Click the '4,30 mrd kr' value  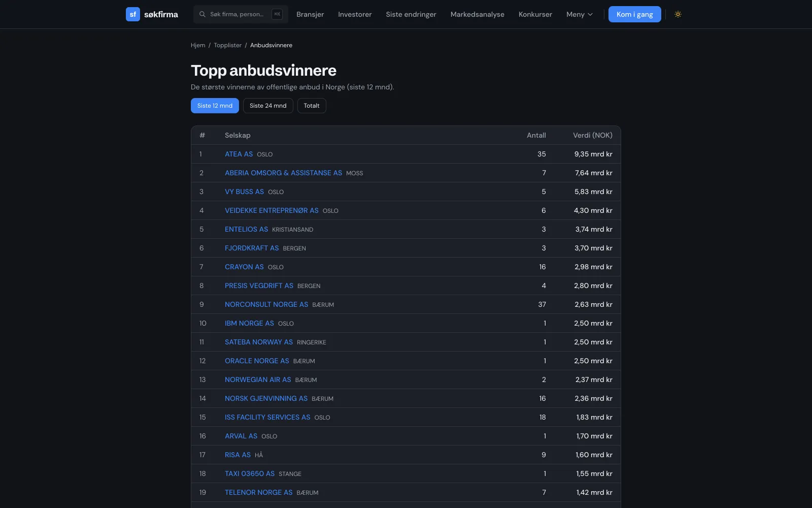593,210
